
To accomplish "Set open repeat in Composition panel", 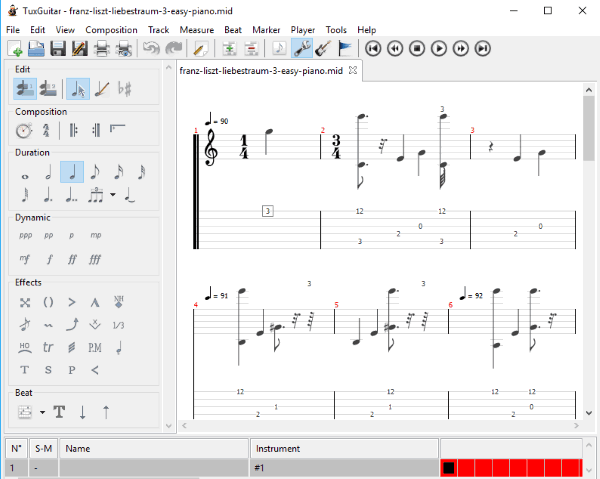I will click(x=73, y=130).
